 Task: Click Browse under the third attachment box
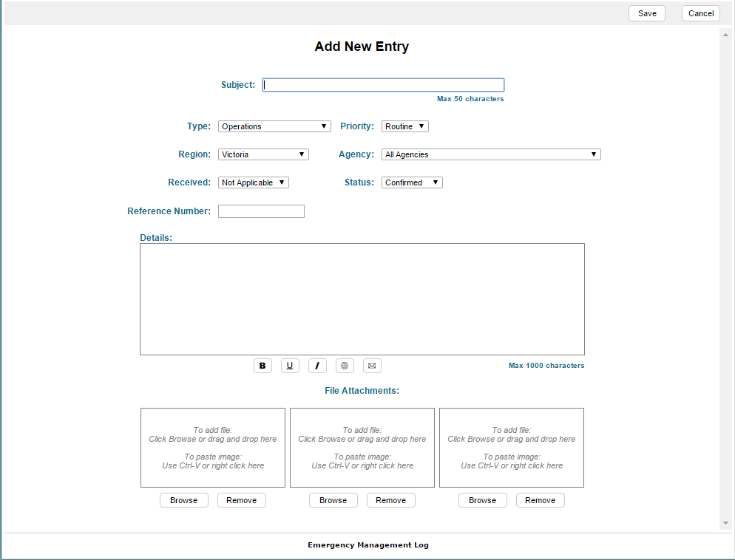[x=482, y=500]
